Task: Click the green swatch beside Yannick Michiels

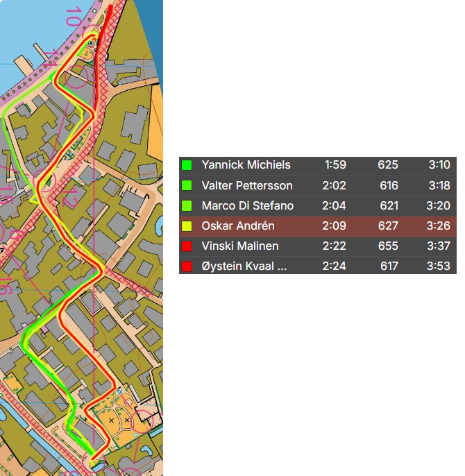Action: pos(187,165)
